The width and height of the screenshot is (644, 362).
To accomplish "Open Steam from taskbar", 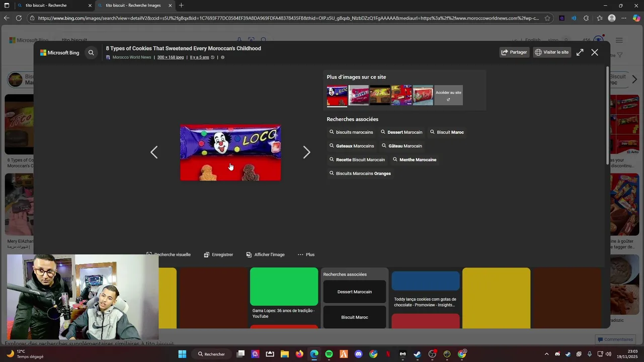I will pyautogui.click(x=417, y=354).
